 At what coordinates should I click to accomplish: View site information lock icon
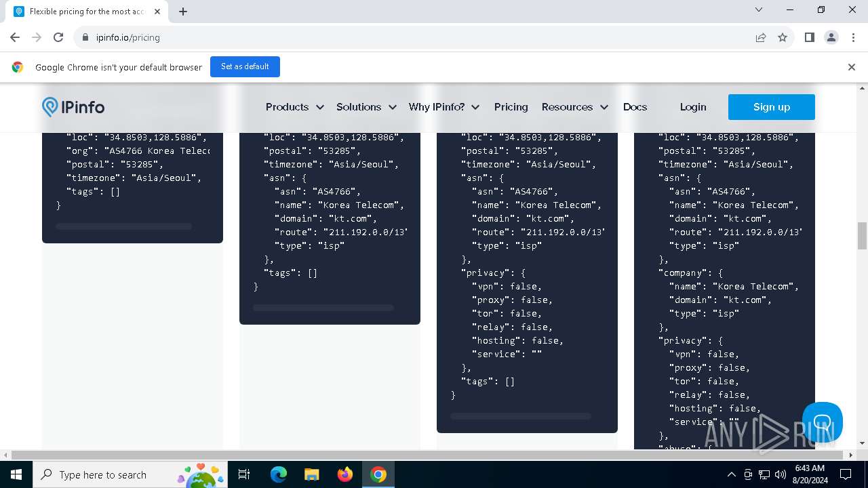(85, 37)
